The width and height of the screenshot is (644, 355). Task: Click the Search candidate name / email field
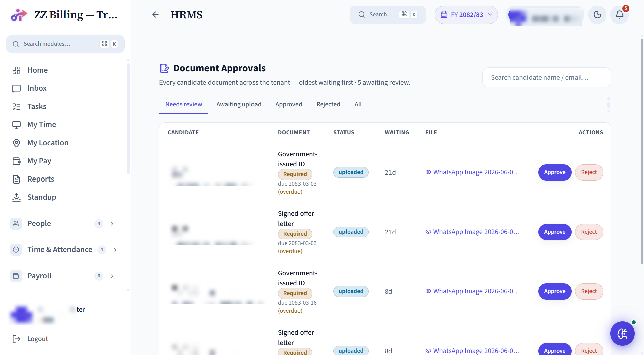(x=547, y=77)
